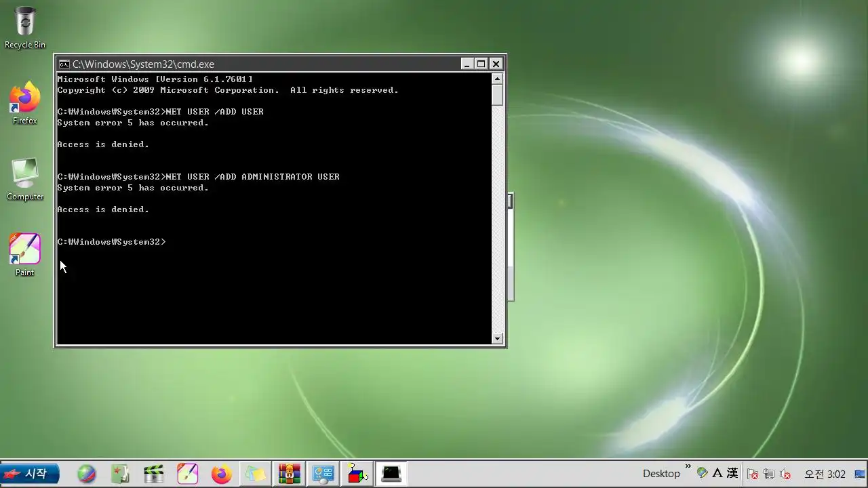The image size is (868, 488).
Task: Open the globe-with-pencil input method icon
Action: point(703,473)
